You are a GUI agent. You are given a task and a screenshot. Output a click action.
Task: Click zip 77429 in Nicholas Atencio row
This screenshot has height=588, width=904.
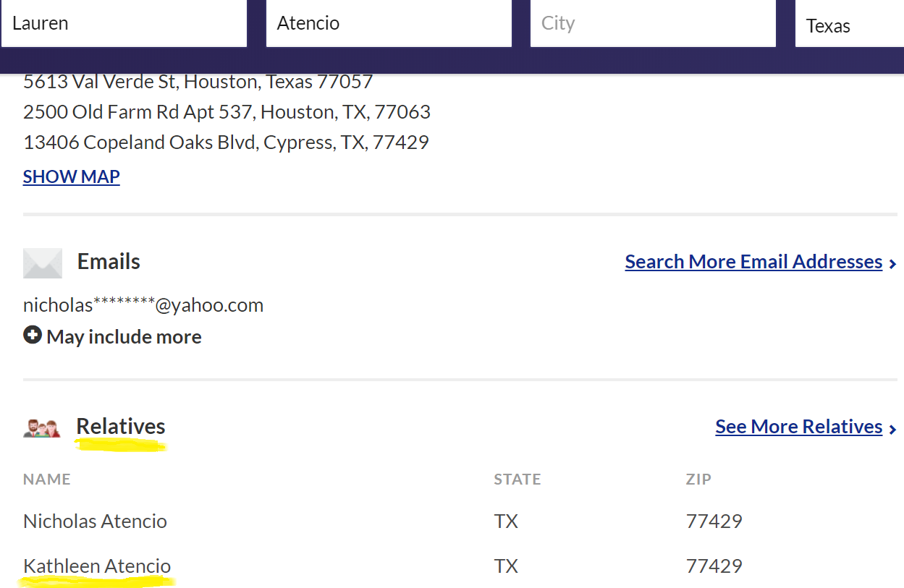pos(714,521)
